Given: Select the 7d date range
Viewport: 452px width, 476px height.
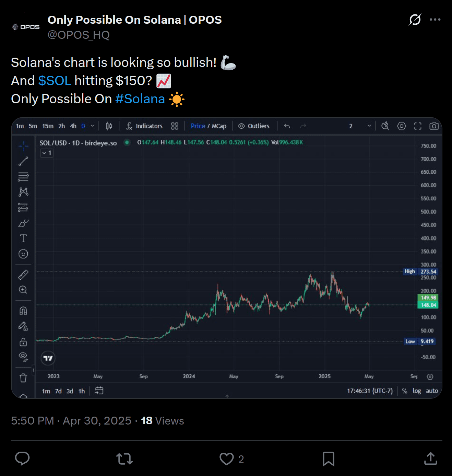Looking at the screenshot, I should point(58,391).
